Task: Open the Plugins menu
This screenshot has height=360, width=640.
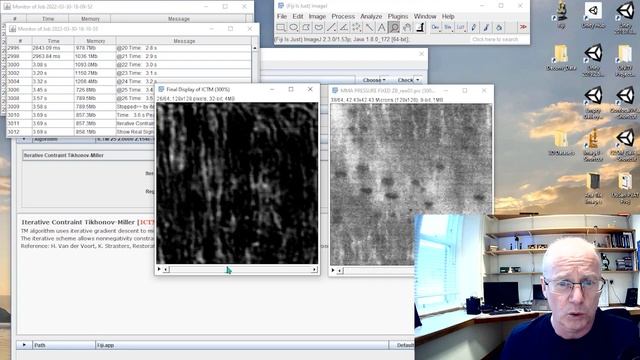Action: tap(398, 16)
